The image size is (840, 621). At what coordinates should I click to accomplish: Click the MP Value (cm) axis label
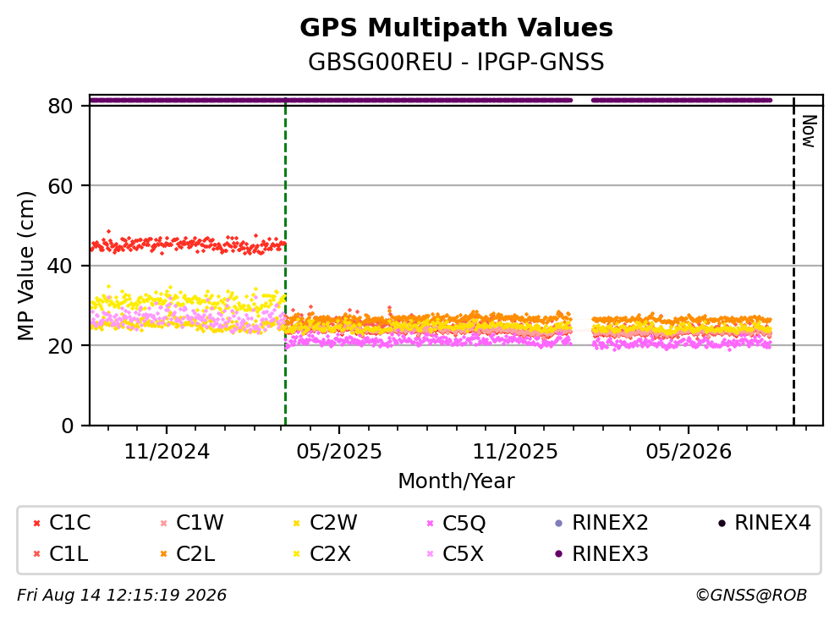tap(25, 266)
